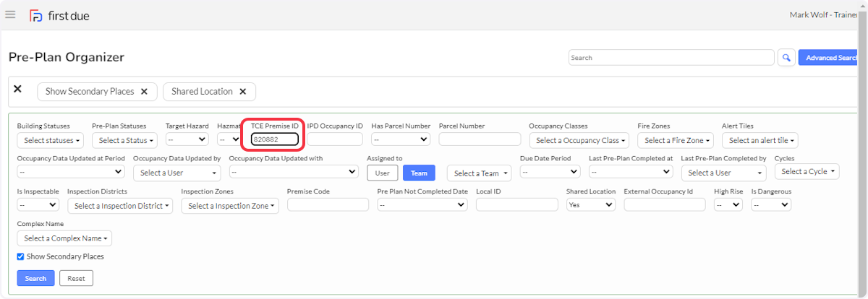868x299 pixels.
Task: Open the hamburger navigation menu
Action: (x=10, y=14)
